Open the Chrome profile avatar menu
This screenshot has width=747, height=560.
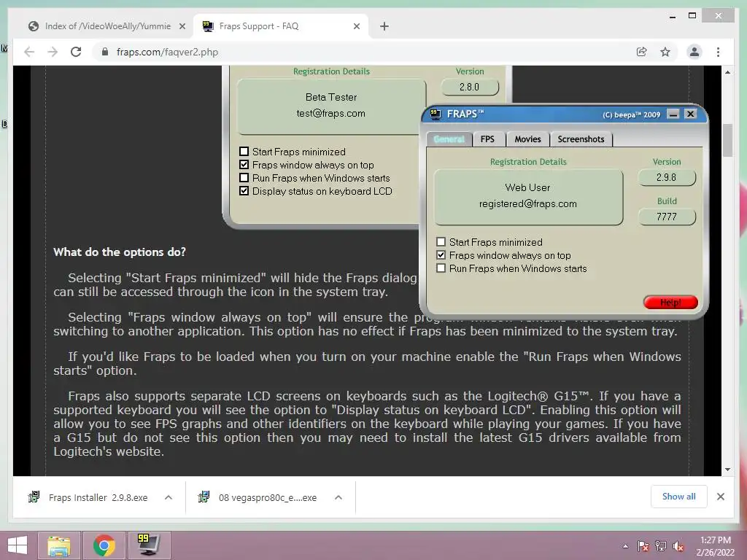pos(694,52)
